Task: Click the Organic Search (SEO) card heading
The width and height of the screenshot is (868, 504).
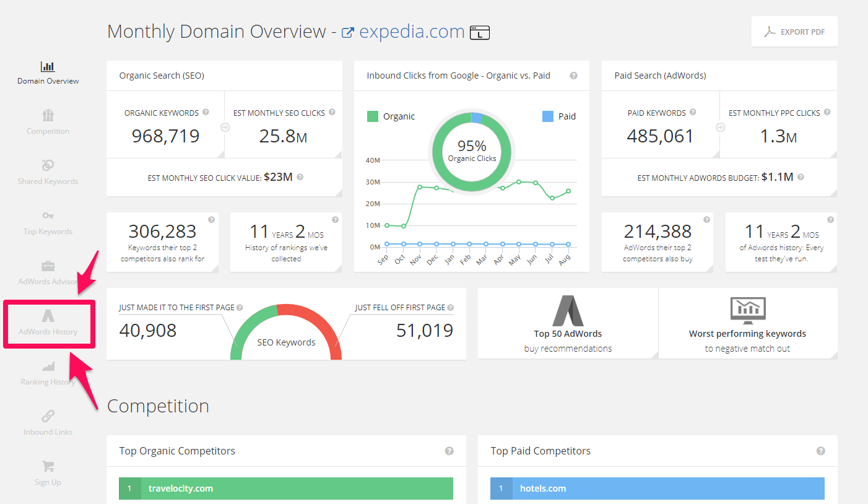Action: pos(162,76)
